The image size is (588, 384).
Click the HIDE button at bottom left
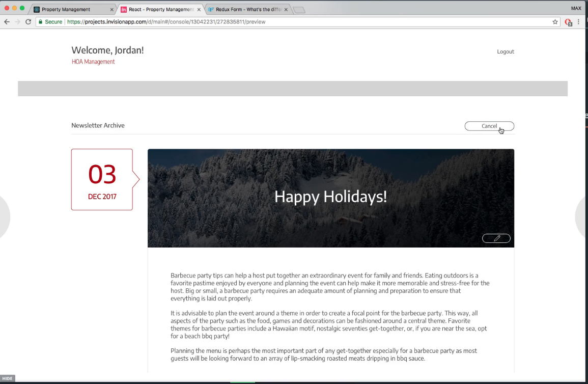point(7,378)
